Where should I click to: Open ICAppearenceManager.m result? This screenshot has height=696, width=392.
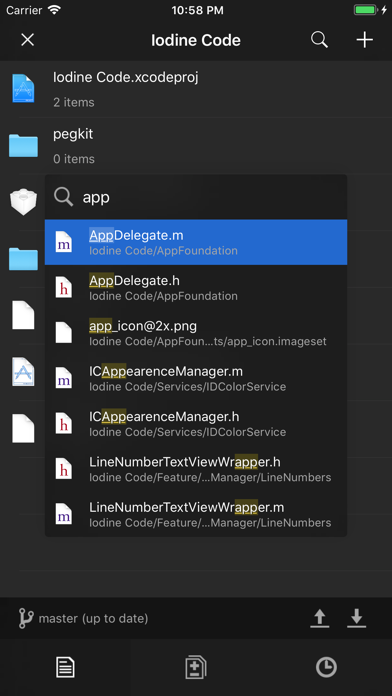point(196,378)
